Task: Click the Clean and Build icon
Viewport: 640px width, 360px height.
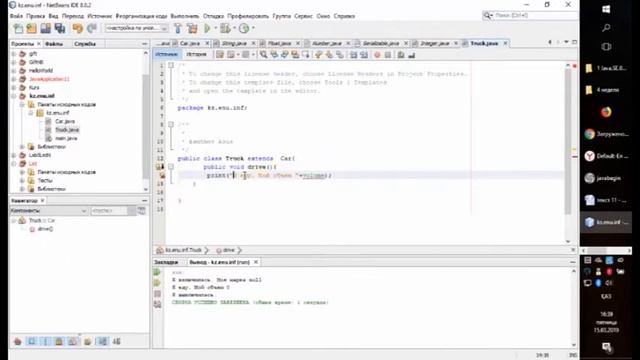Action: point(192,28)
